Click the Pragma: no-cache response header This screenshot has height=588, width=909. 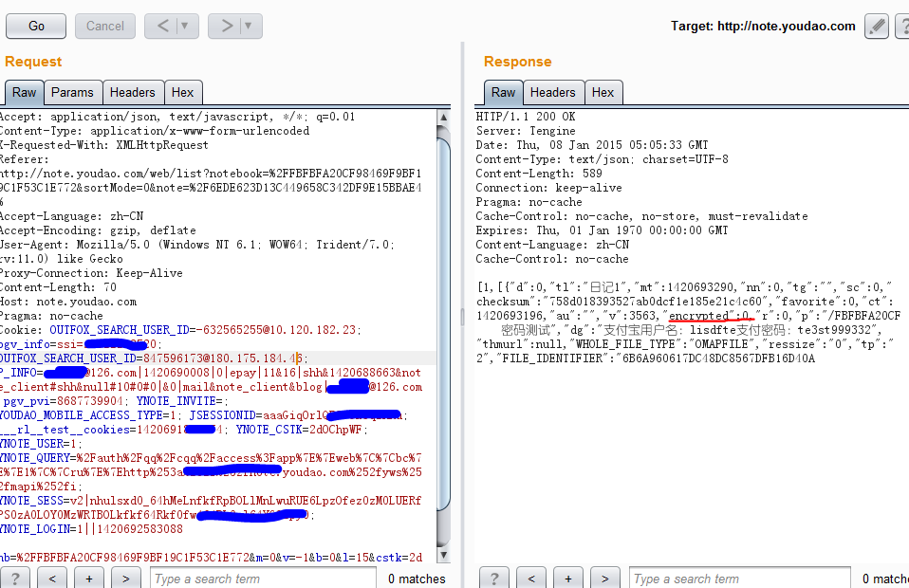point(529,202)
